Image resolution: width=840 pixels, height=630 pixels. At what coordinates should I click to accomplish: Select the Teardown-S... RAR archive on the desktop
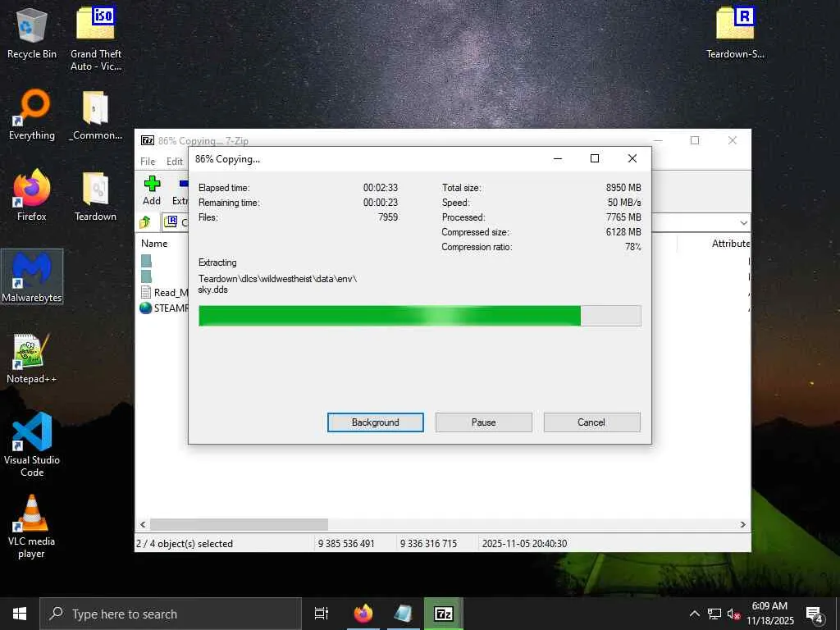pos(735,33)
